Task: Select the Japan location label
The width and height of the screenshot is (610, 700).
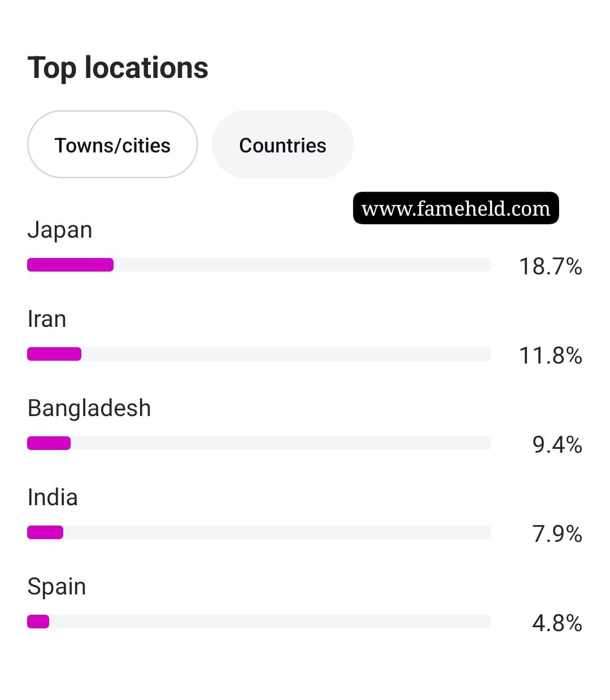Action: point(60,230)
